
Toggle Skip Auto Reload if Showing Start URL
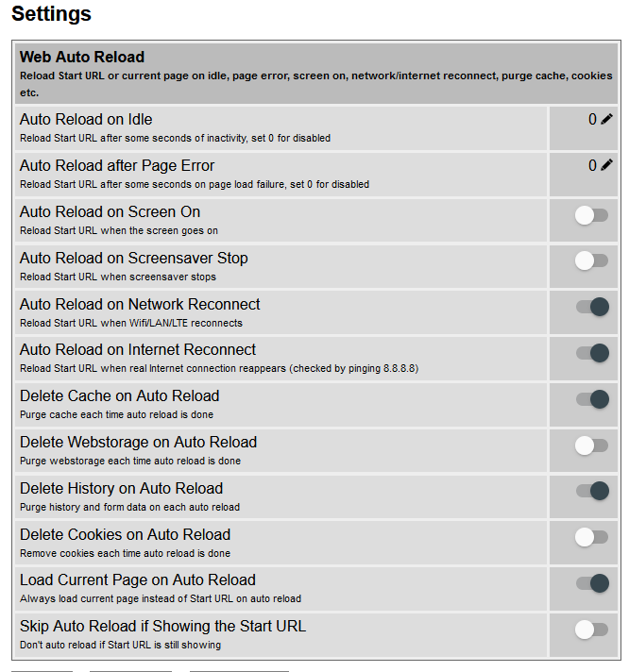click(592, 630)
